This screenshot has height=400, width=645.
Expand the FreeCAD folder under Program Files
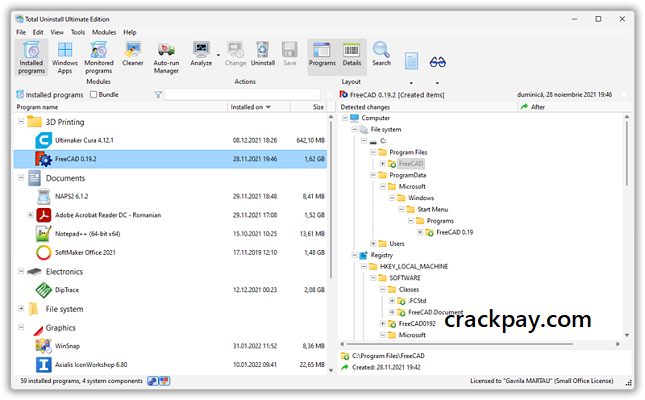coord(382,163)
